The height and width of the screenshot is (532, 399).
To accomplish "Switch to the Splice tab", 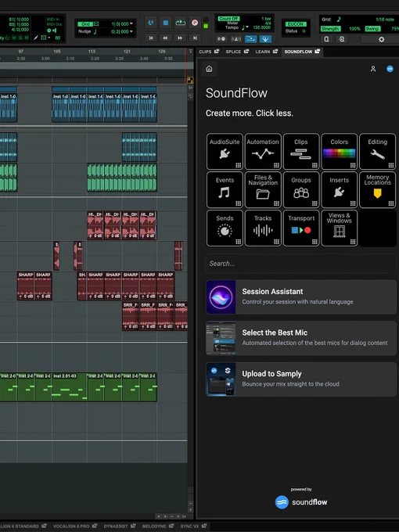I will tap(237, 52).
